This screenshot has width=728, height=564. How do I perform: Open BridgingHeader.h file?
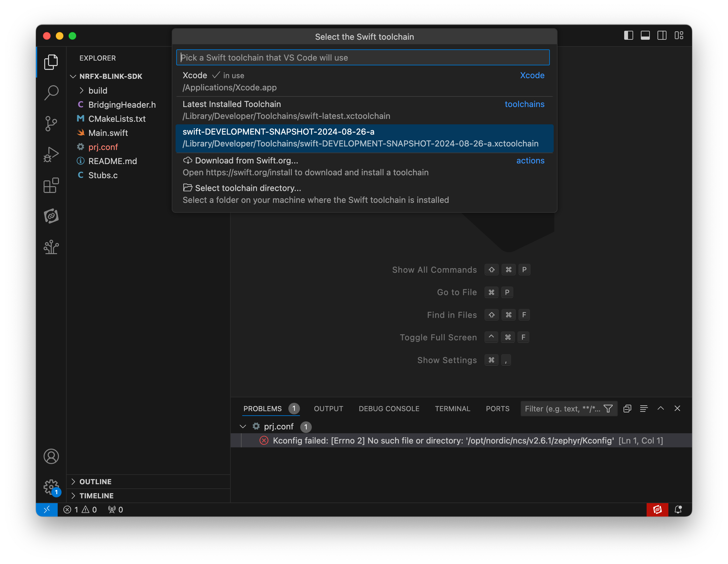click(x=148, y=105)
